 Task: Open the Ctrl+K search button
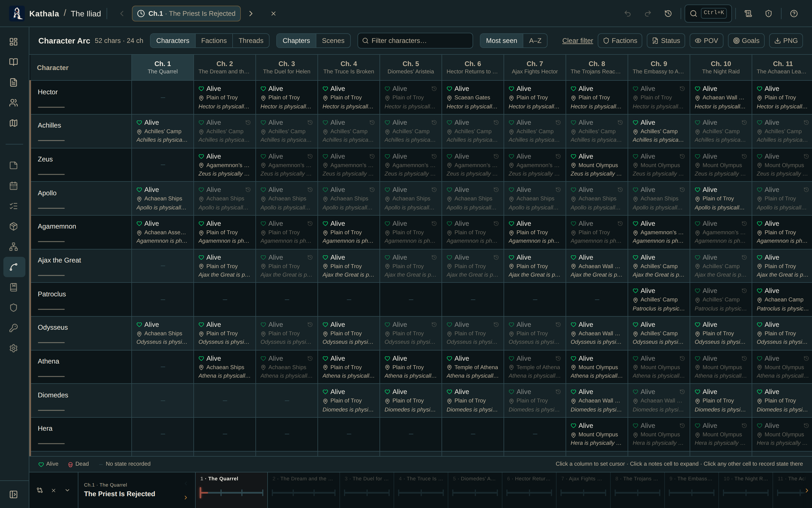708,14
